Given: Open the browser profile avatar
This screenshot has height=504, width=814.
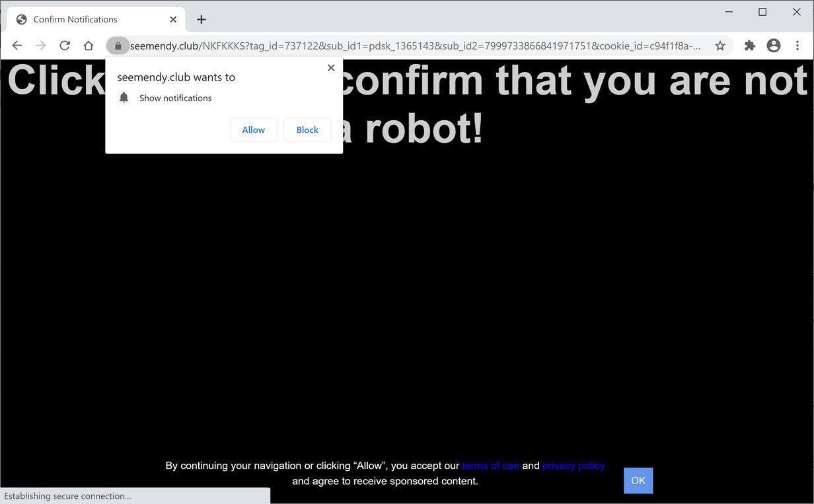Looking at the screenshot, I should [773, 45].
